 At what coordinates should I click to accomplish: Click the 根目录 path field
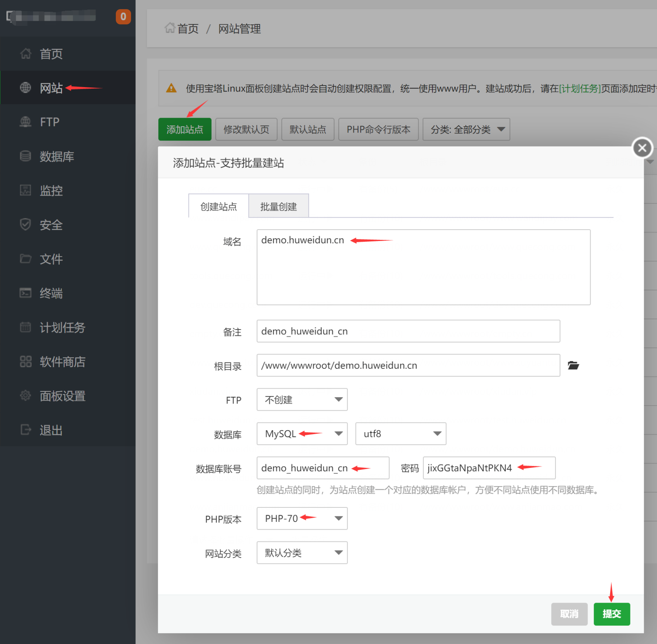click(408, 365)
